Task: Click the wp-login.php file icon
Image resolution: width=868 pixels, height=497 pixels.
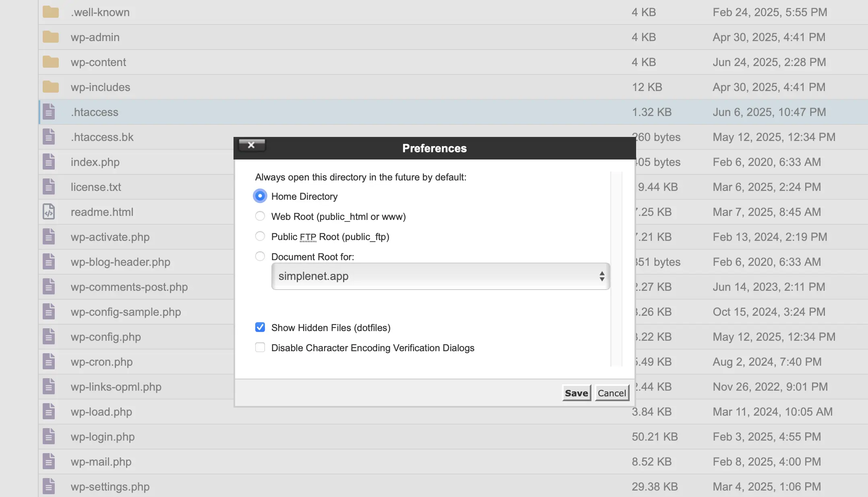Action: coord(49,437)
